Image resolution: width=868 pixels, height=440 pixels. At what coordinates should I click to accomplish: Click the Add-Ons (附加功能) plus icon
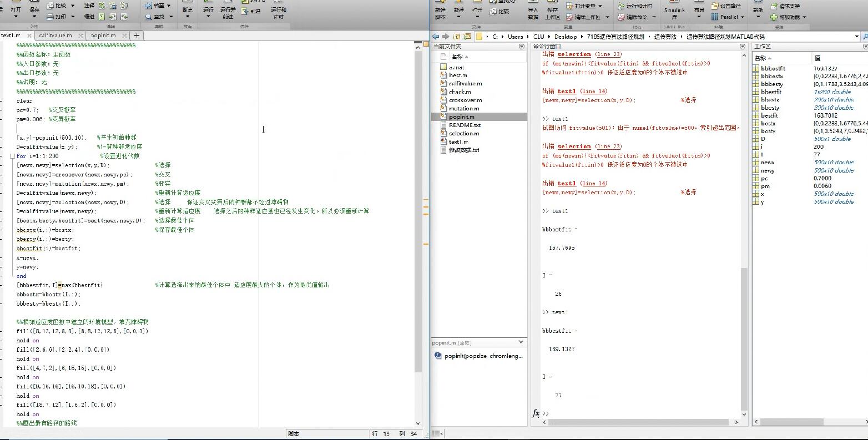(x=774, y=17)
